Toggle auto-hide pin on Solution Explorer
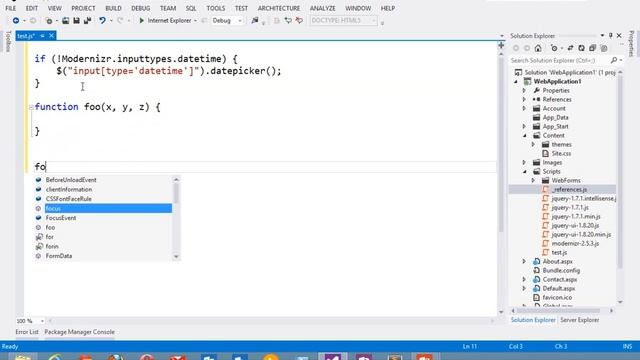 coord(611,36)
